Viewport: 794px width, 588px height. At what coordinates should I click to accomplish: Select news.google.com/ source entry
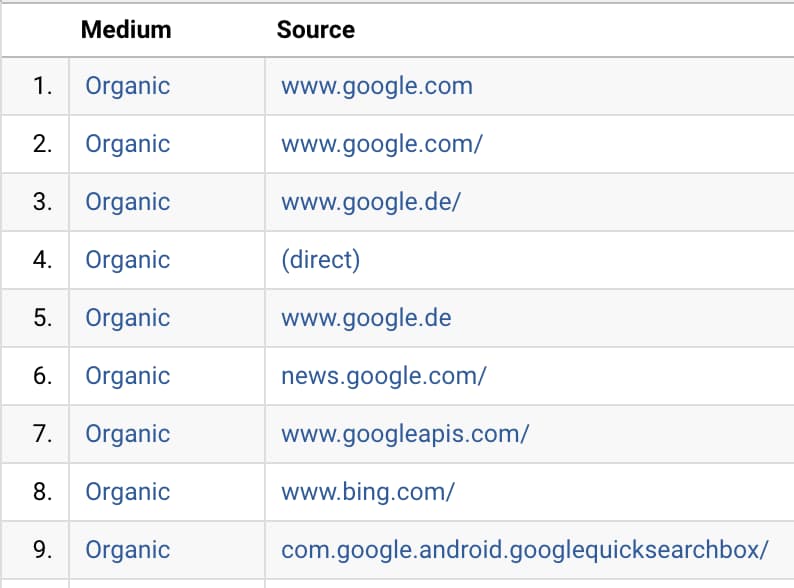tap(384, 376)
